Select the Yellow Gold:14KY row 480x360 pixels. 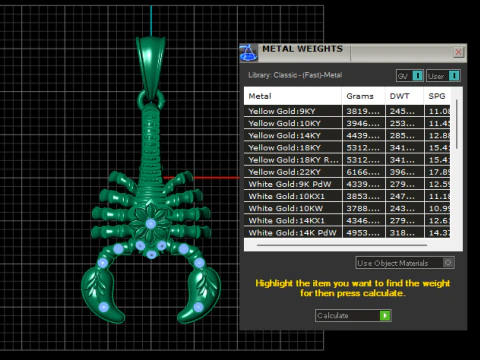coord(347,135)
